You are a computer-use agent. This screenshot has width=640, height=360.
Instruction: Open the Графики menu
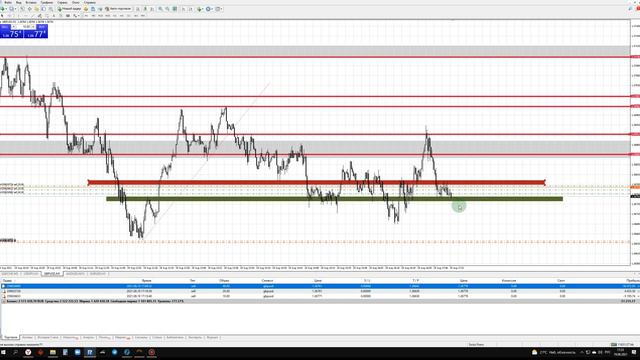[x=47, y=2]
